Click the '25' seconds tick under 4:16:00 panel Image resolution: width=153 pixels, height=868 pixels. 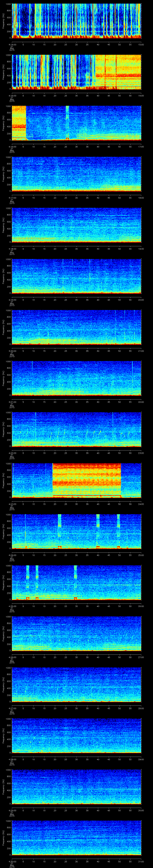tap(66, 147)
